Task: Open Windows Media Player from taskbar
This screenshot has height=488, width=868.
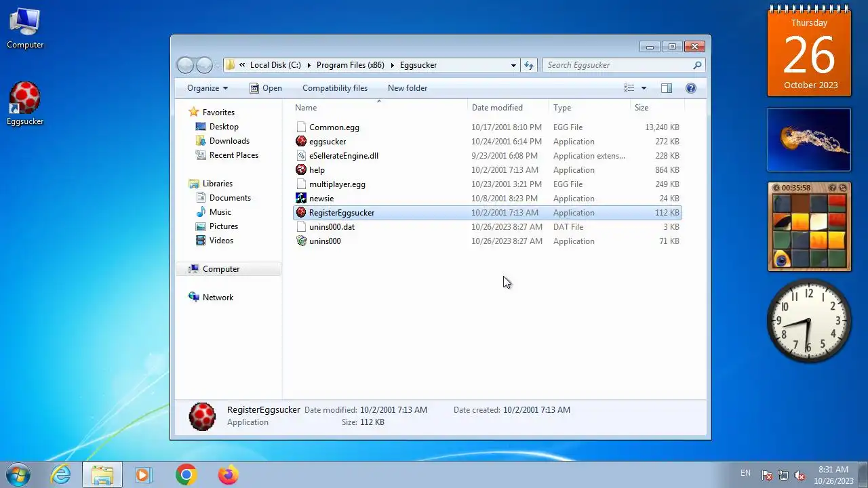Action: [143, 474]
